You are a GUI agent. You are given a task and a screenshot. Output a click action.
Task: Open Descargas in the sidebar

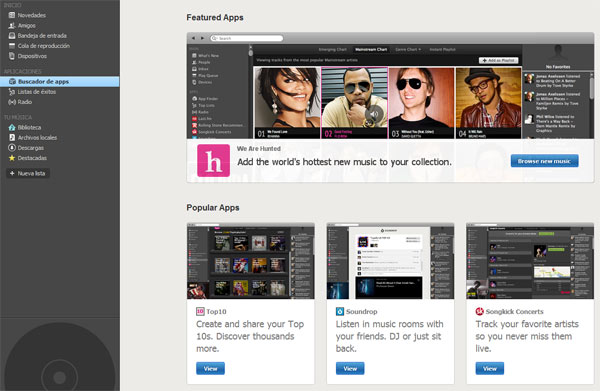[x=26, y=148]
